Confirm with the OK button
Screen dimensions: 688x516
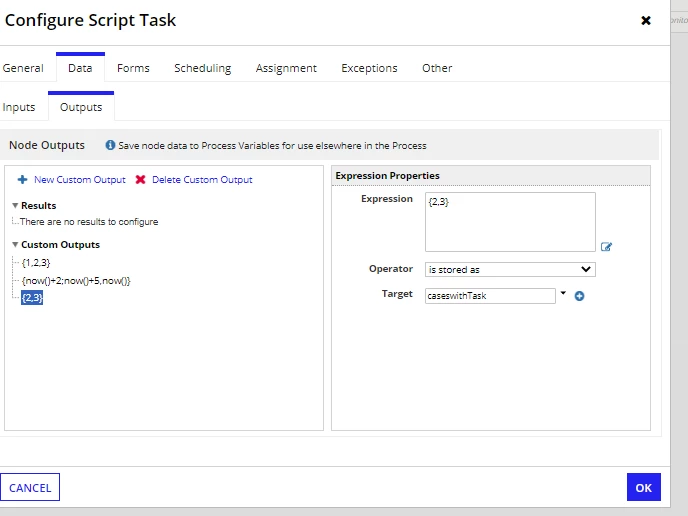644,487
